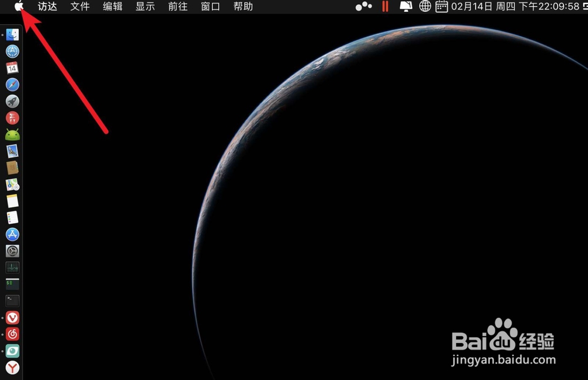The width and height of the screenshot is (588, 380).
Task: Open Vivaldi browser in the Dock
Action: 12,317
